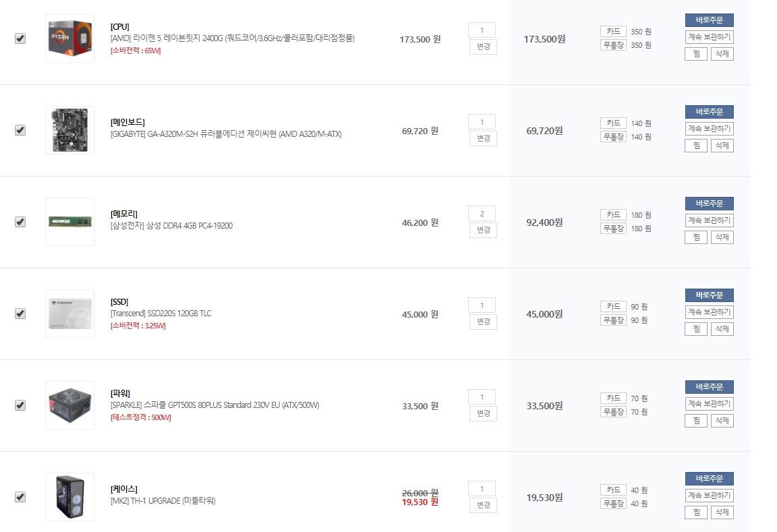Click the 변경 button for power supply quantity

[483, 413]
